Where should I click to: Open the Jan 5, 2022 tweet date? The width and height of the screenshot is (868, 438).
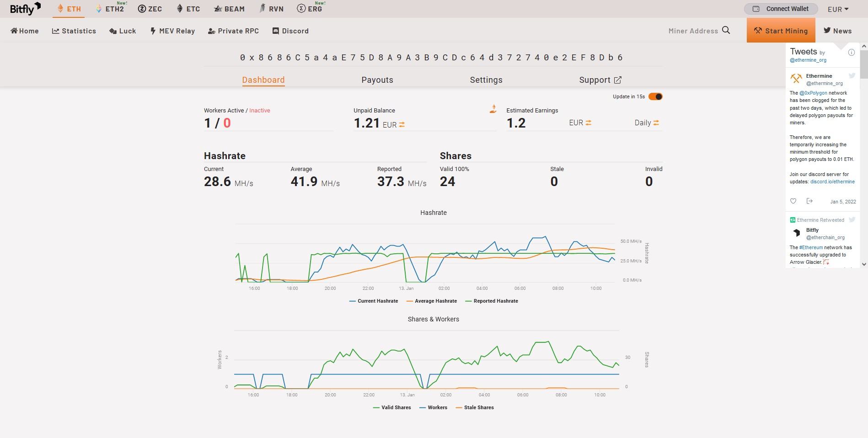click(x=843, y=202)
